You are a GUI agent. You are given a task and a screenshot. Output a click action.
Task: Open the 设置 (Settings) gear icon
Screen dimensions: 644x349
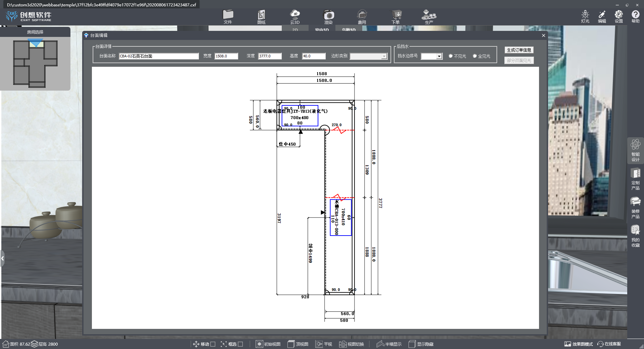pyautogui.click(x=619, y=16)
